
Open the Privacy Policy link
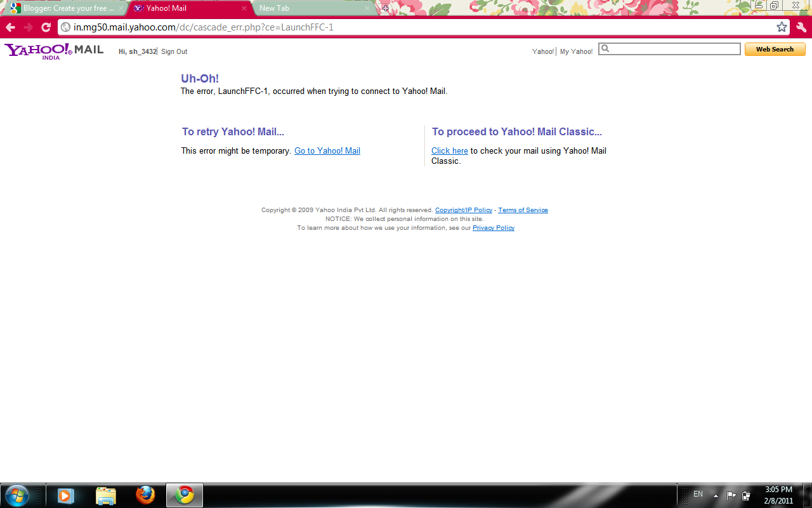[494, 228]
